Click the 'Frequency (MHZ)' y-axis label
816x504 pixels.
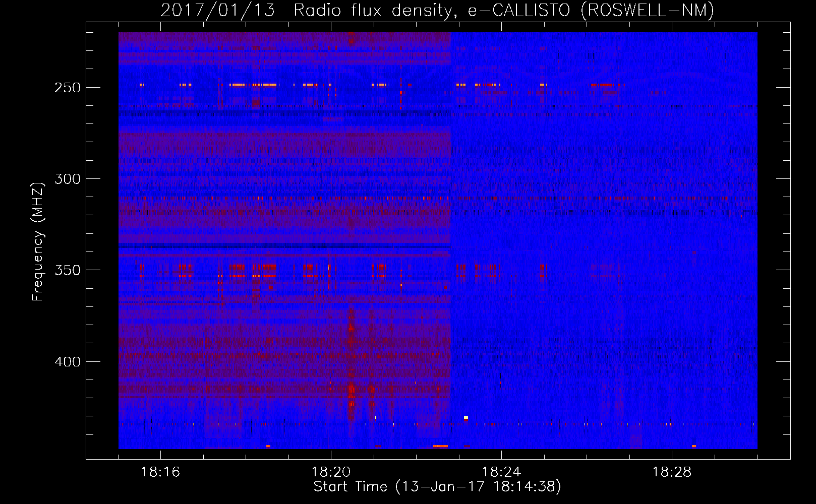pos(38,241)
